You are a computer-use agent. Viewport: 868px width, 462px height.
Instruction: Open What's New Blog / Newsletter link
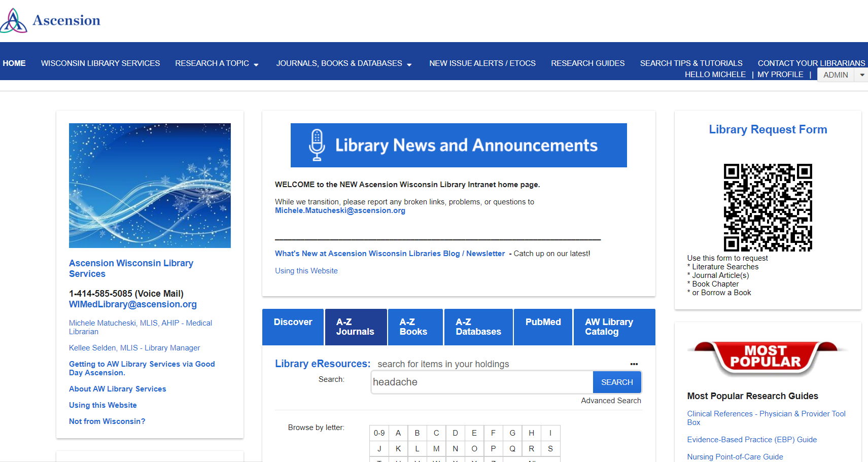pos(390,254)
